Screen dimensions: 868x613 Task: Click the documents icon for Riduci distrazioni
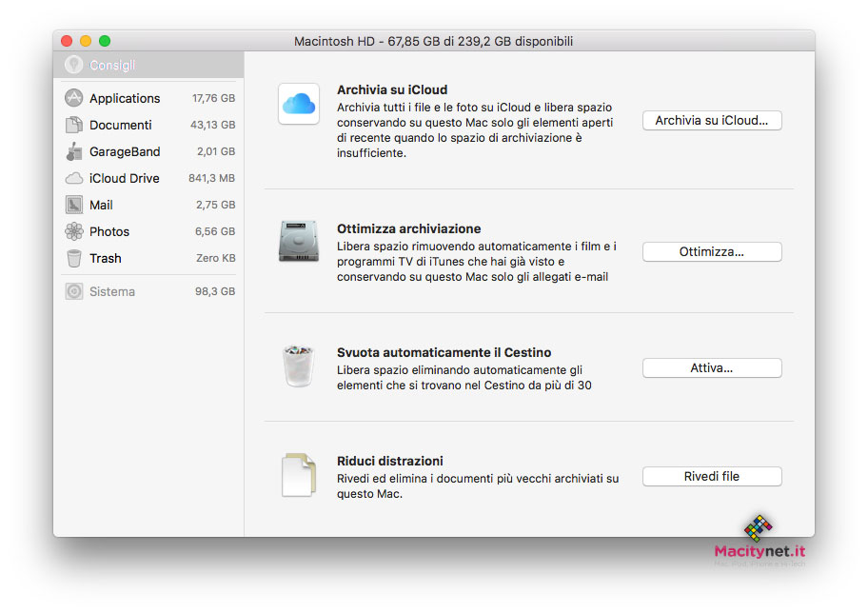coord(299,475)
